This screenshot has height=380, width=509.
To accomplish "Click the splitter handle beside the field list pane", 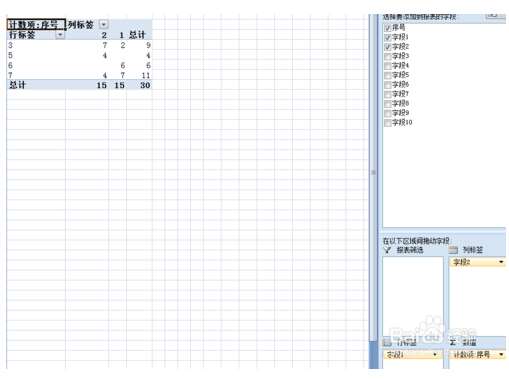I will 373,172.
